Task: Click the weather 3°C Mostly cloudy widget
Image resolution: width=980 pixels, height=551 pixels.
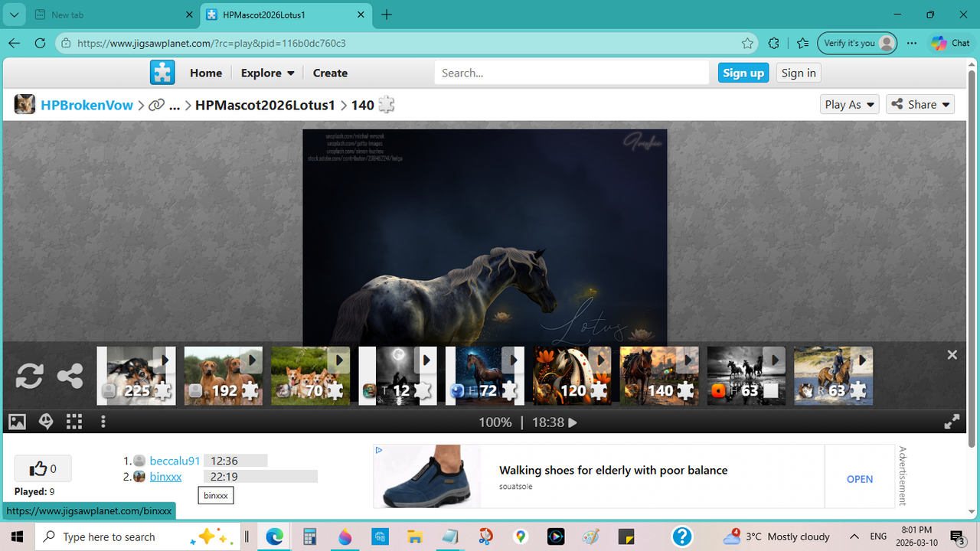Action: (x=776, y=536)
